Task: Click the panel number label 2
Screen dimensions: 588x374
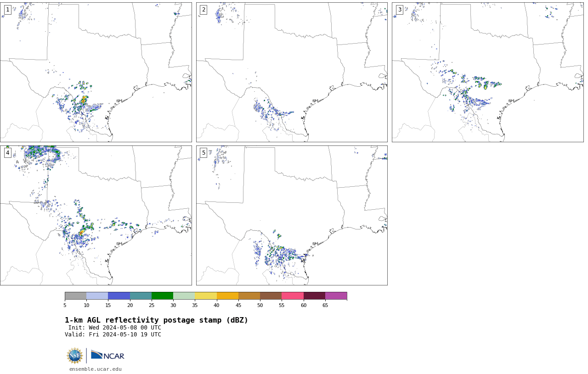Action: 204,10
